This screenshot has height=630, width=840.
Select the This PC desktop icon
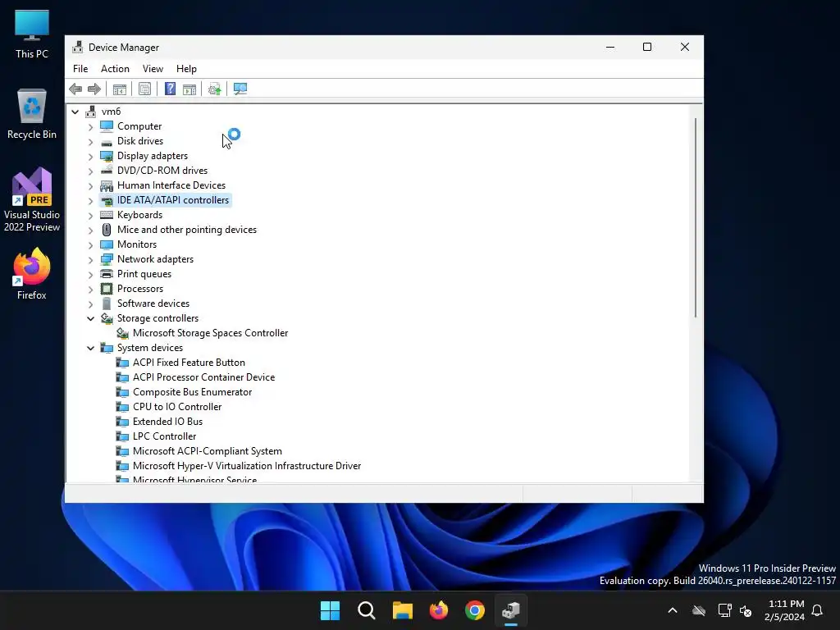[32, 34]
